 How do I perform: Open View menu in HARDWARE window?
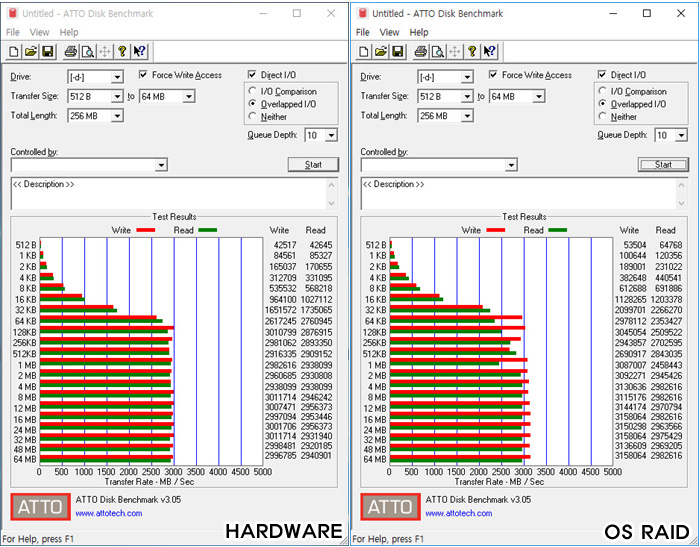39,32
